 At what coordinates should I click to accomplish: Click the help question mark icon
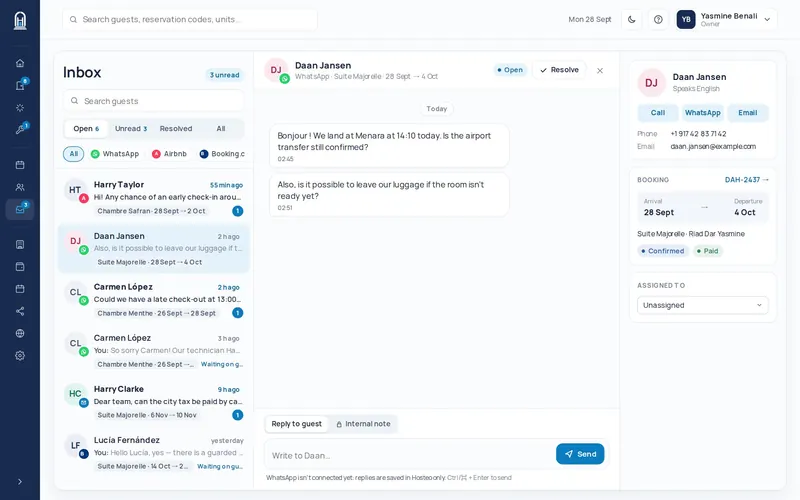click(658, 19)
